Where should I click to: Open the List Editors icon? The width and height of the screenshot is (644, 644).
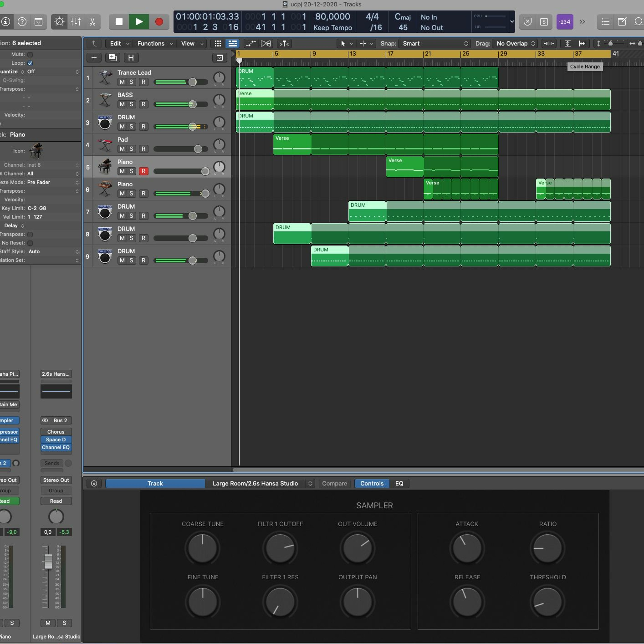tap(605, 22)
